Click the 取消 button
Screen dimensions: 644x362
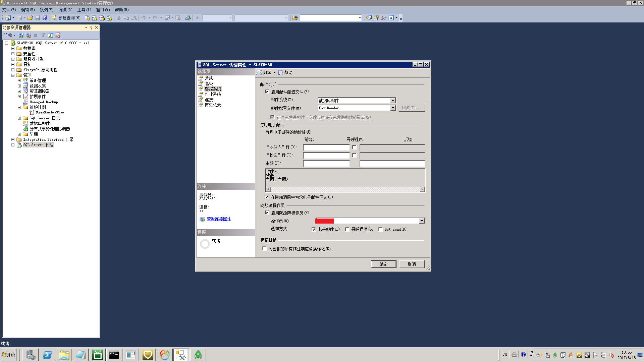pyautogui.click(x=412, y=264)
